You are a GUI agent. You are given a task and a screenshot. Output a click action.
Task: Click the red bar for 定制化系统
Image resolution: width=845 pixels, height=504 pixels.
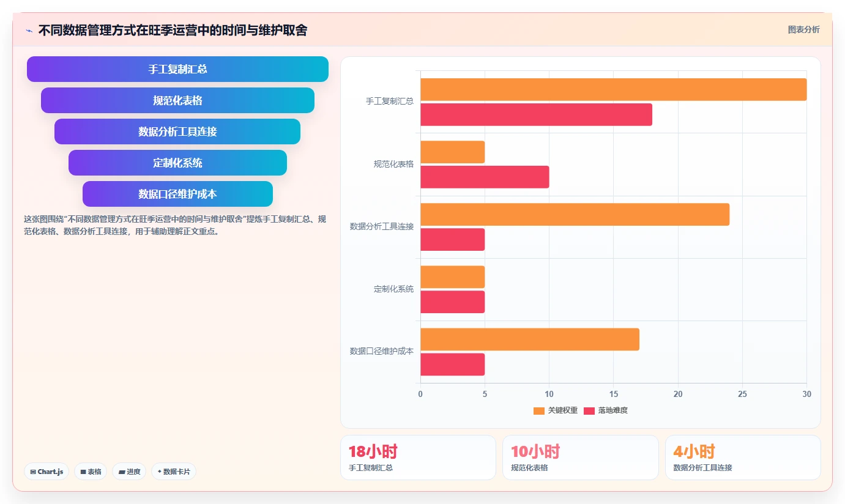click(452, 302)
